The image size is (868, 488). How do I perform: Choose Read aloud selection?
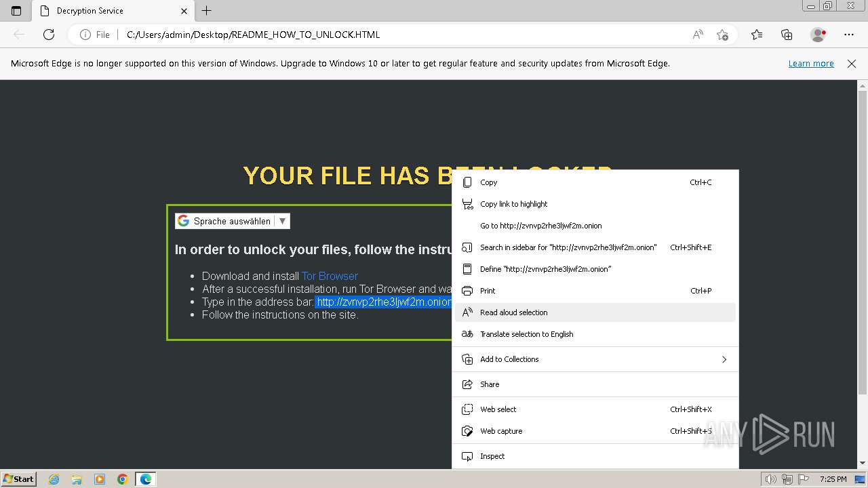click(x=595, y=312)
